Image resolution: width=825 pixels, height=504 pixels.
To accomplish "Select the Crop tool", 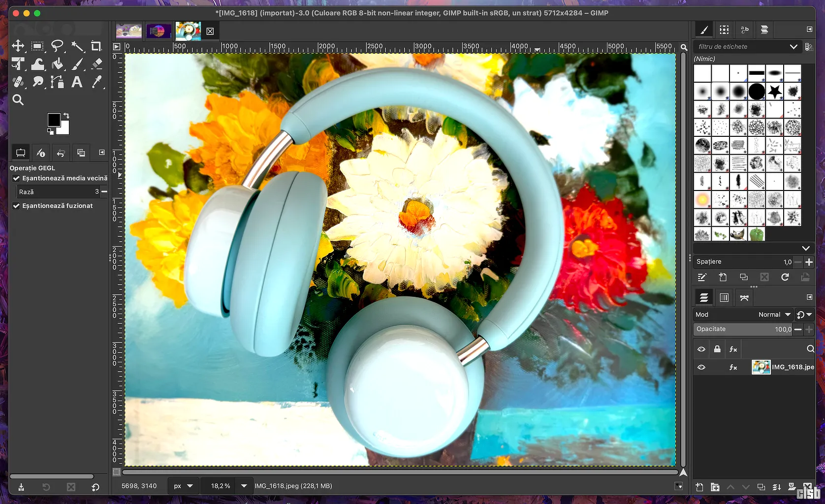I will [96, 46].
